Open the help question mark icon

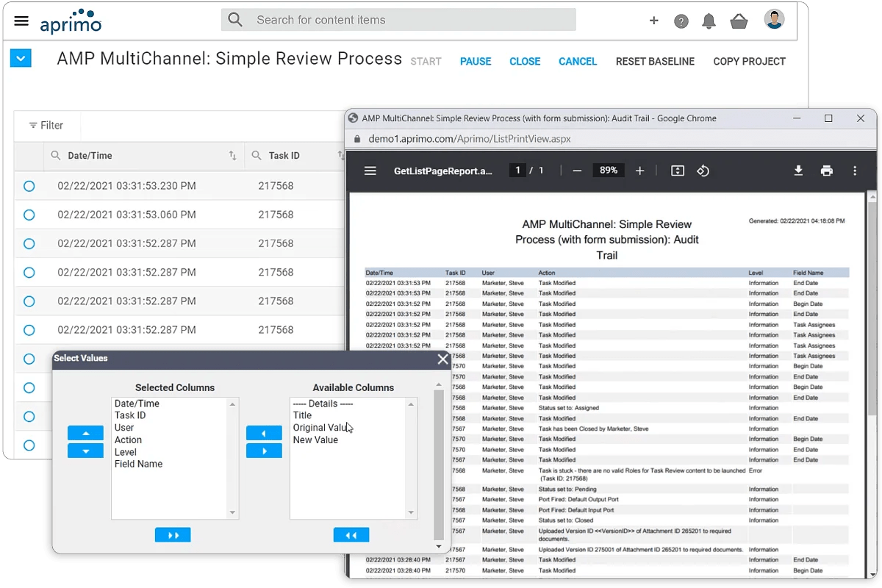[x=681, y=21]
